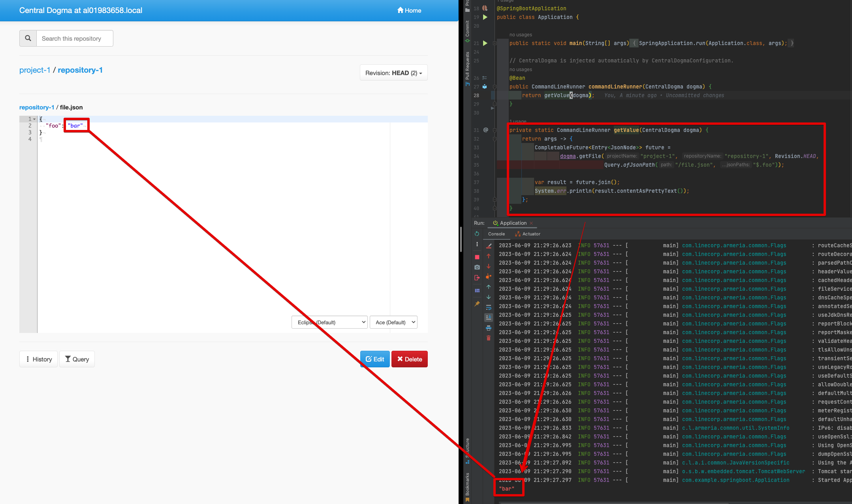The image size is (852, 504).
Task: Open the Revision HEAD dropdown
Action: 393,73
